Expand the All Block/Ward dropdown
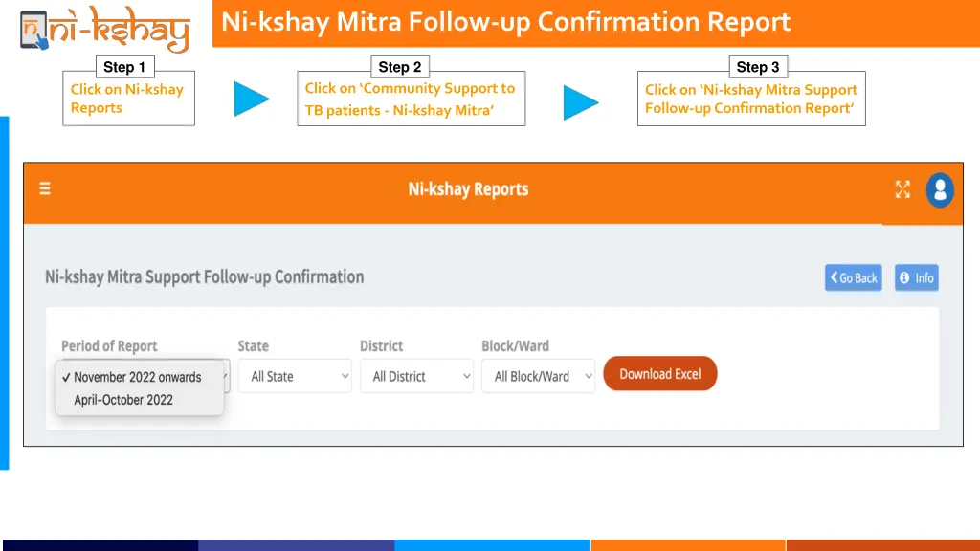980x551 pixels. pyautogui.click(x=538, y=376)
